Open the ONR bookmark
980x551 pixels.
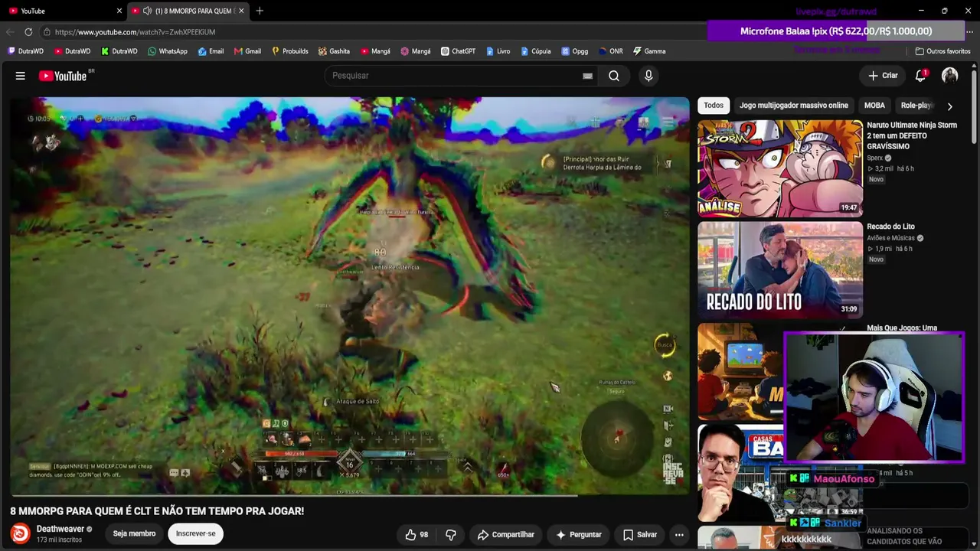pos(610,51)
